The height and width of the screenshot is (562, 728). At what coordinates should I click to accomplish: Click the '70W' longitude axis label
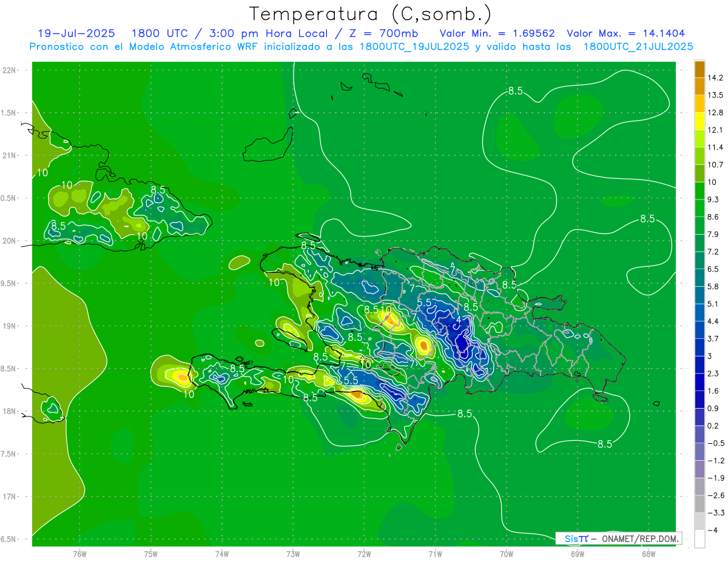[506, 554]
